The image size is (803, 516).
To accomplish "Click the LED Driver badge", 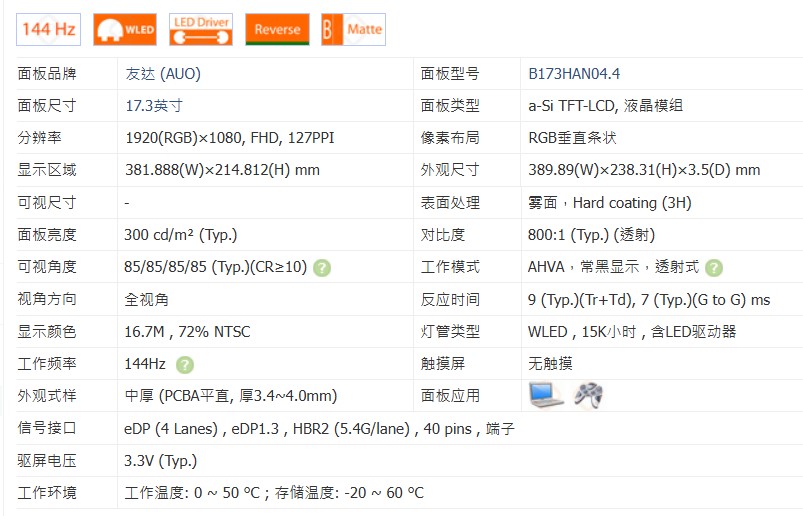I will click(x=201, y=29).
